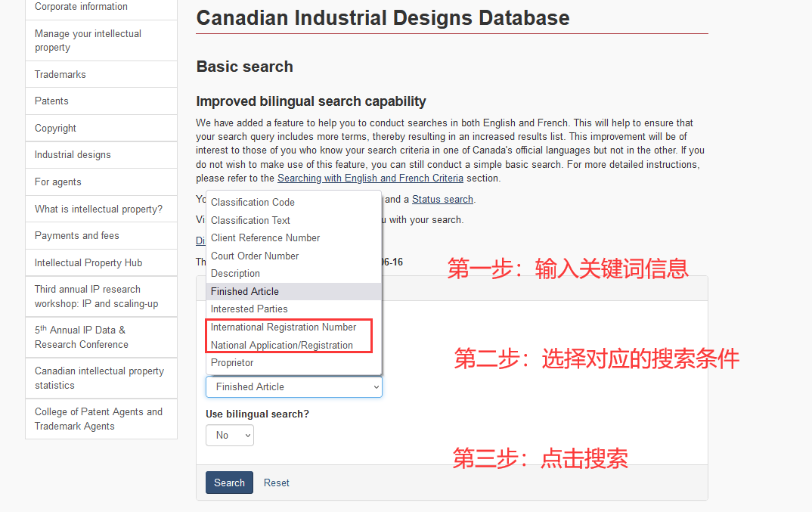Image resolution: width=812 pixels, height=512 pixels.
Task: Choose National Application/Registration option
Action: (x=282, y=345)
